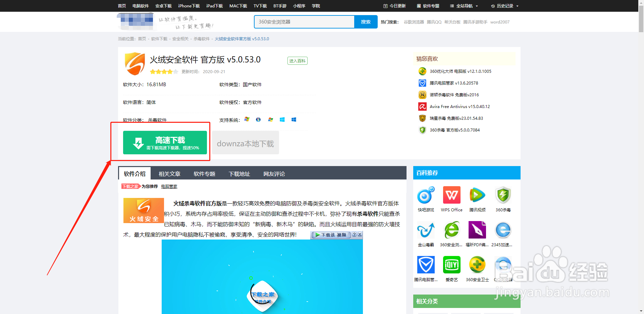Click the 腾讯视频 play icon
Screen dimensions: 644x314
point(477,195)
